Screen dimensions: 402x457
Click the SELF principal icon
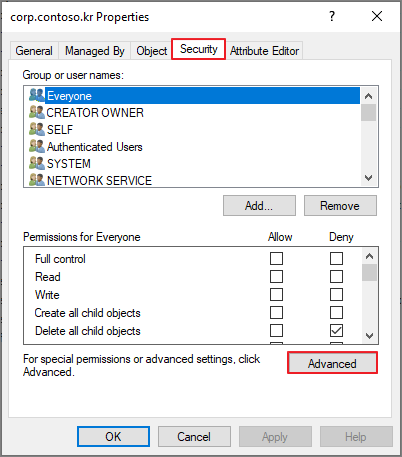coord(37,129)
